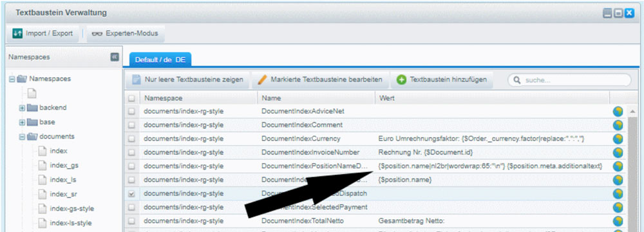Select the Default / de_DE tab
Viewport: 644px width, 232px height.
[160, 60]
